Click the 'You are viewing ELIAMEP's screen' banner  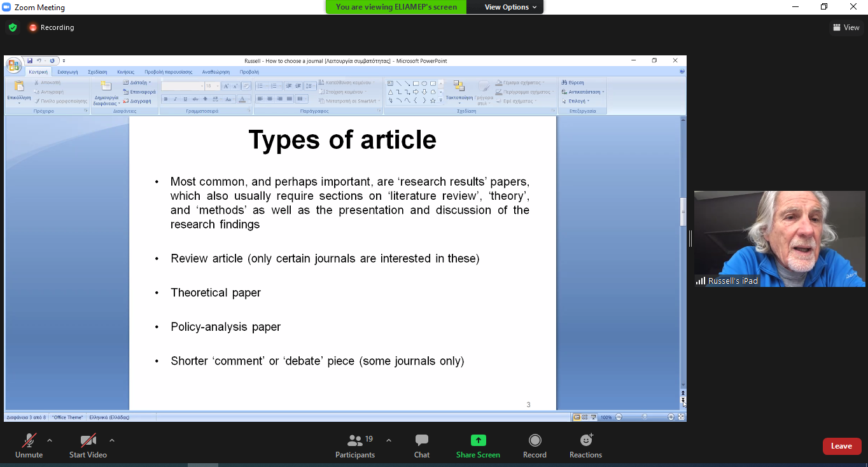pyautogui.click(x=396, y=7)
